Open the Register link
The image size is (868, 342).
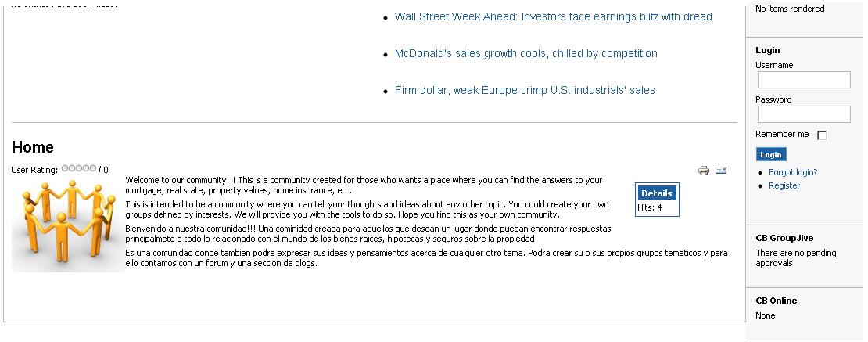pos(784,185)
